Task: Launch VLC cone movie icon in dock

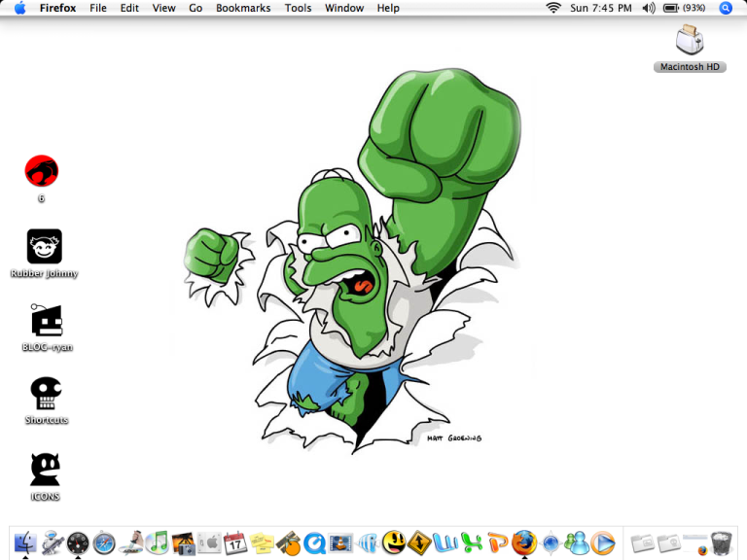Action: tap(340, 542)
